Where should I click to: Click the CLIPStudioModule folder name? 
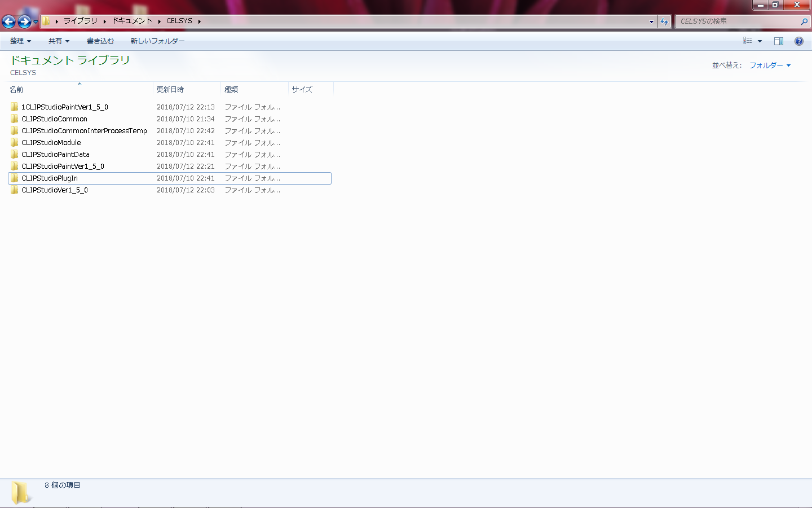51,143
